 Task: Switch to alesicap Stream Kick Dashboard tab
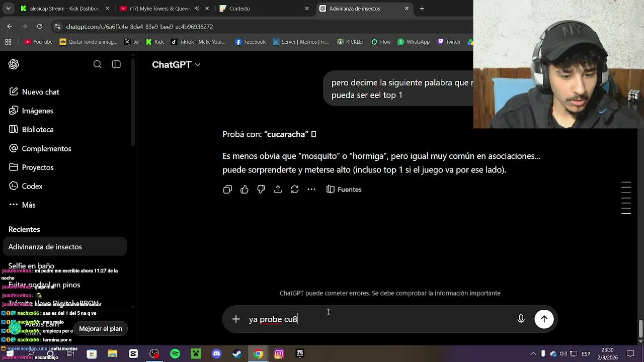click(x=64, y=9)
